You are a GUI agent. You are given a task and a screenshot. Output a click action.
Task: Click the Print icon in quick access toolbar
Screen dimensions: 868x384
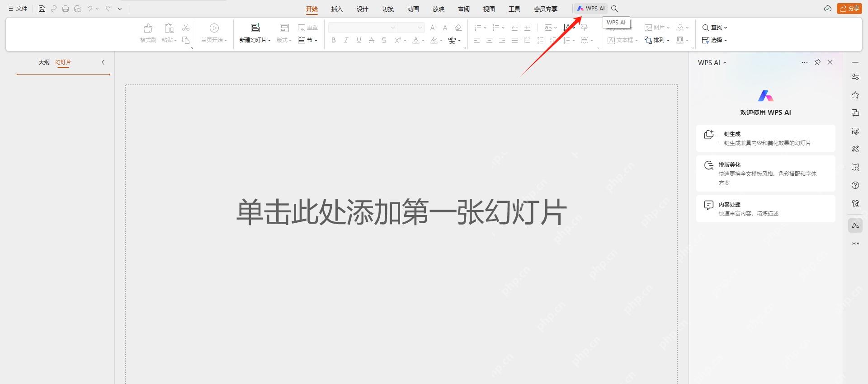66,9
